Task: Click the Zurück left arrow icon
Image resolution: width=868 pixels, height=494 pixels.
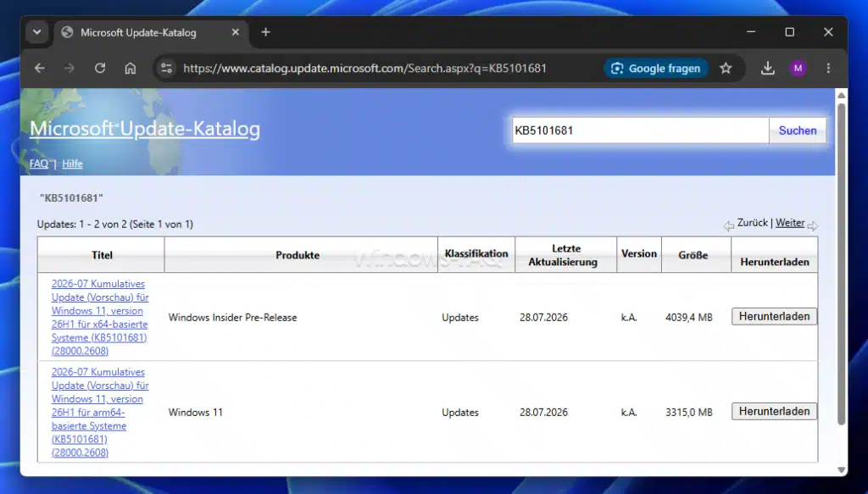Action: coord(728,225)
